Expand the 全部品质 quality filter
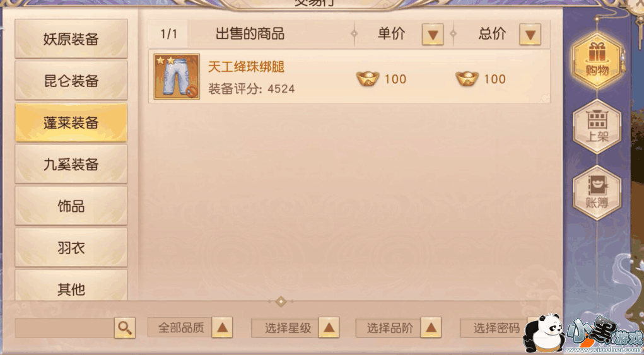The image size is (644, 355). click(x=222, y=327)
